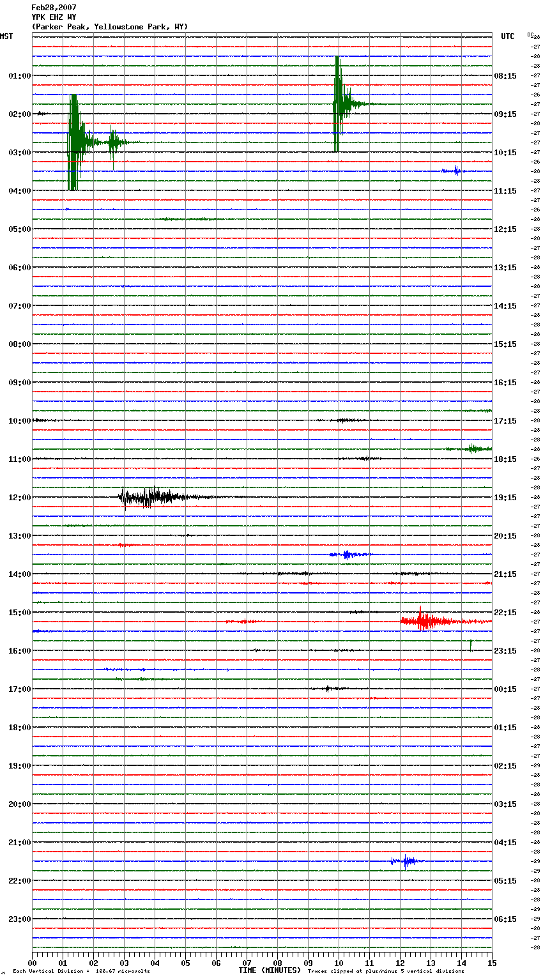Click the 23:00 MST time label
Image resolution: width=543 pixels, height=980 pixels.
(x=20, y=919)
